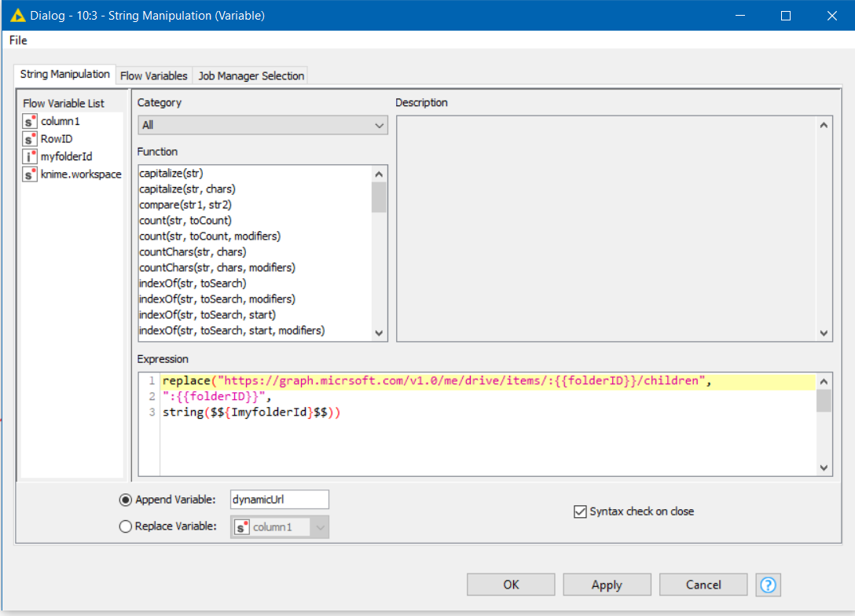The height and width of the screenshot is (616, 855).
Task: Click the Apply button
Action: pos(607,585)
